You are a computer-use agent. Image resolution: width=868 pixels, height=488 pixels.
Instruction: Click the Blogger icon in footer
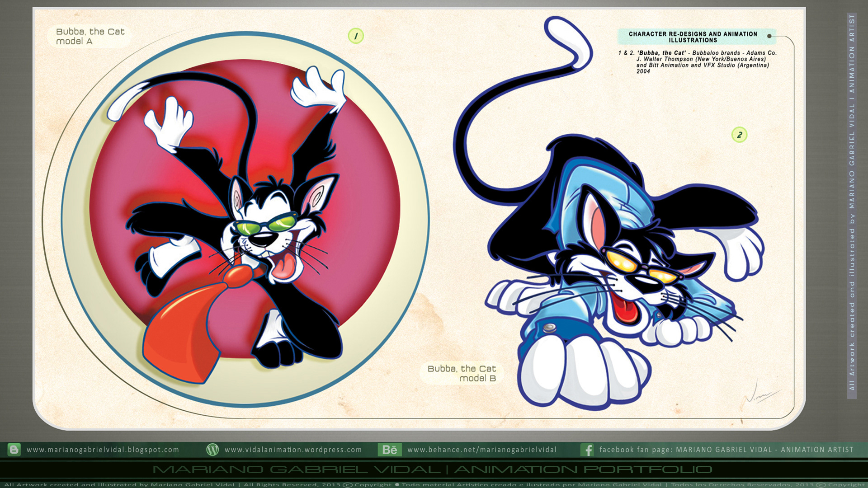14,450
